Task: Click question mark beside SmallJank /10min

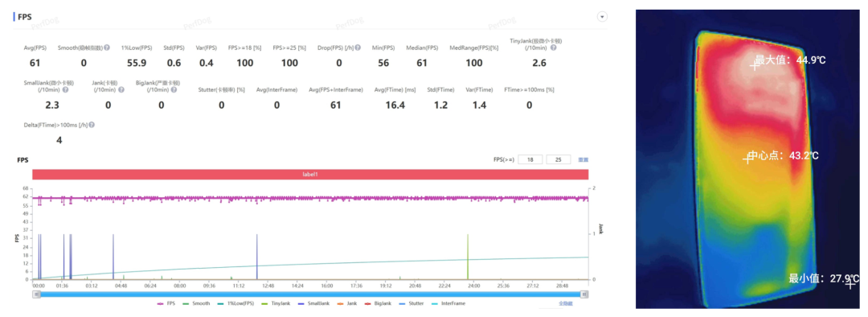Action: click(66, 89)
